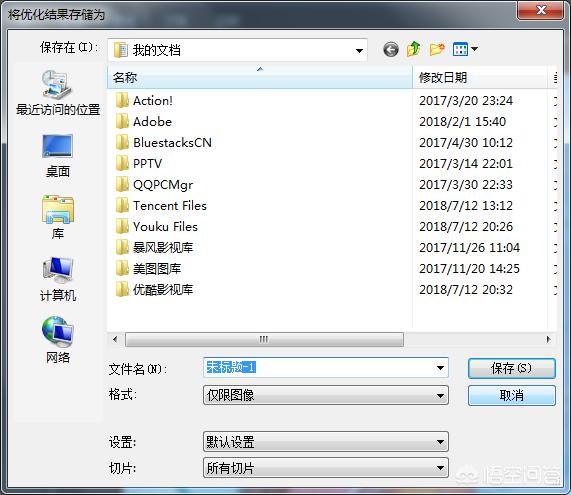
Task: Sort by the 名称 column header
Action: 260,77
